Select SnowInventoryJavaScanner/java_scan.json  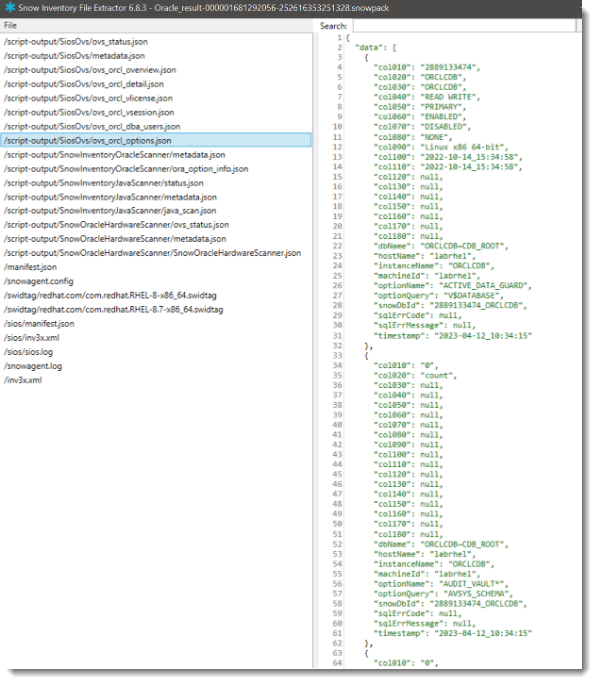coord(110,211)
